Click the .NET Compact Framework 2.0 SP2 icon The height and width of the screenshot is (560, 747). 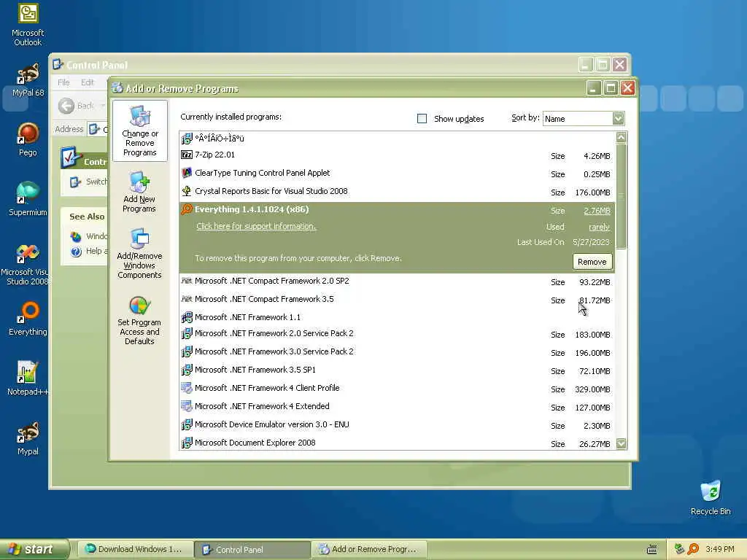[187, 281]
